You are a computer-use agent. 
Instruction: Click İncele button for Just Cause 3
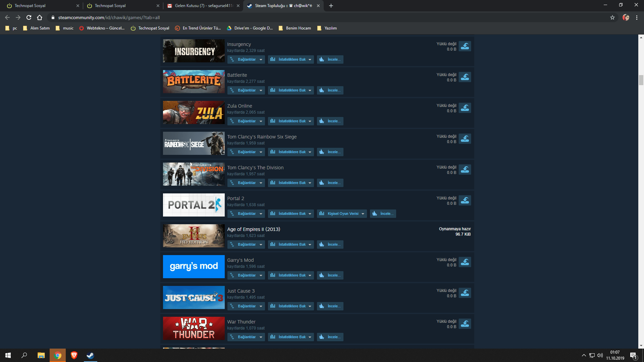[330, 306]
